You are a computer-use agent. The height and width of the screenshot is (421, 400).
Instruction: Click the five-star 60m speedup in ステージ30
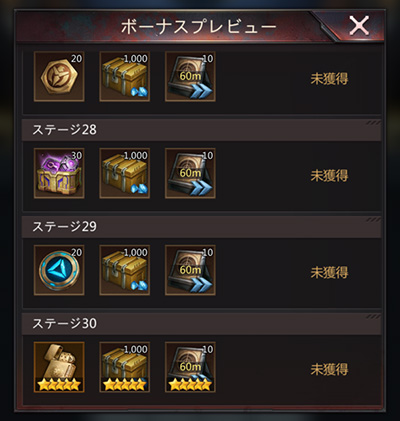pyautogui.click(x=190, y=367)
